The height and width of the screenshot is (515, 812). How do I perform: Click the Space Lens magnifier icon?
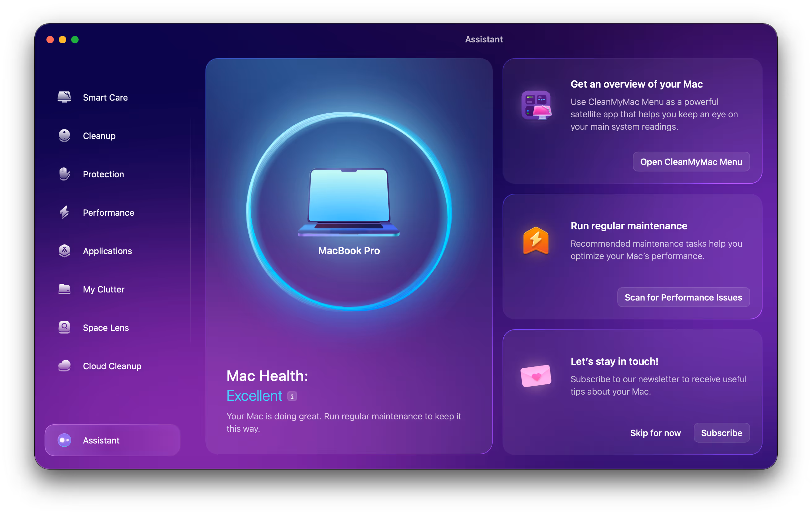click(64, 327)
